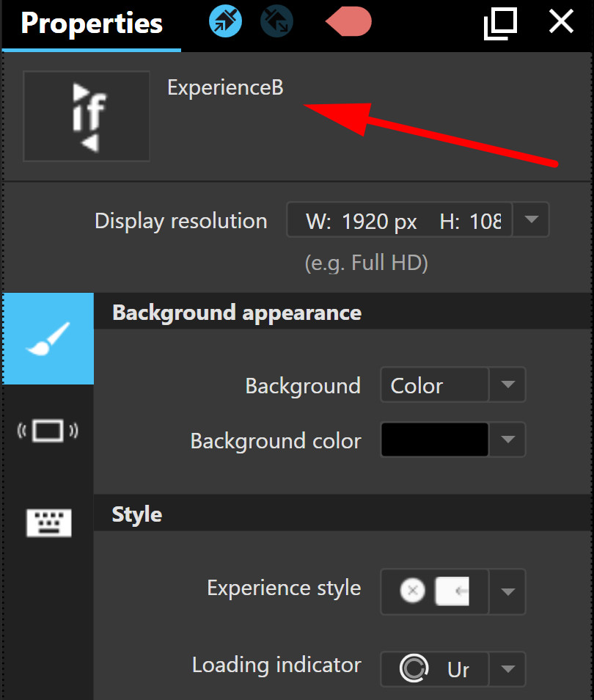The width and height of the screenshot is (594, 700).
Task: Click the Background appearance section header
Action: tap(342, 312)
